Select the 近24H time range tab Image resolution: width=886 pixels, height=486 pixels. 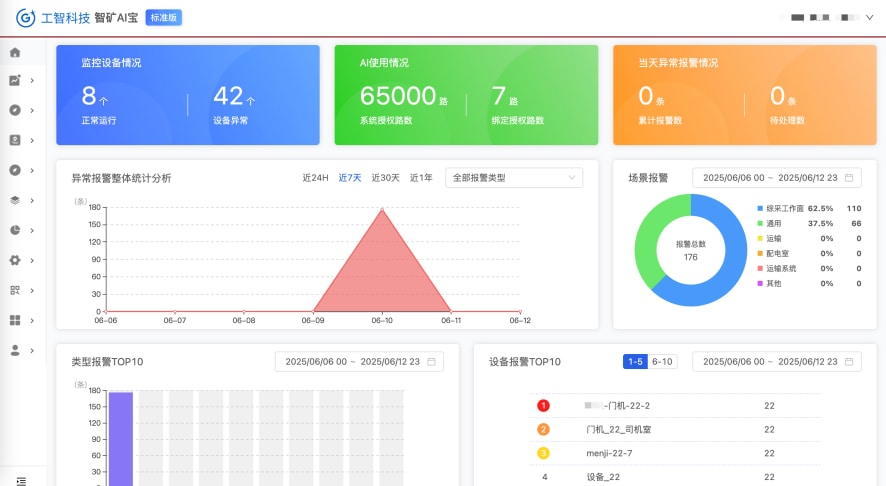pos(315,178)
